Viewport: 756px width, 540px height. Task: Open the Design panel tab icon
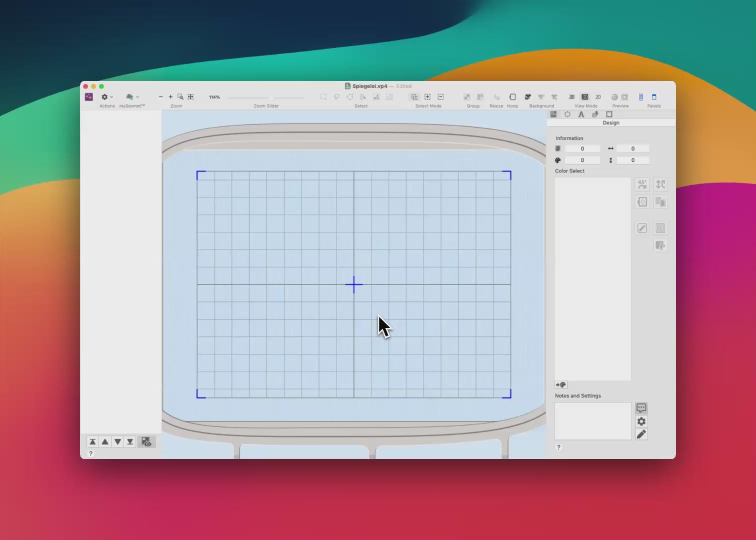pos(553,114)
